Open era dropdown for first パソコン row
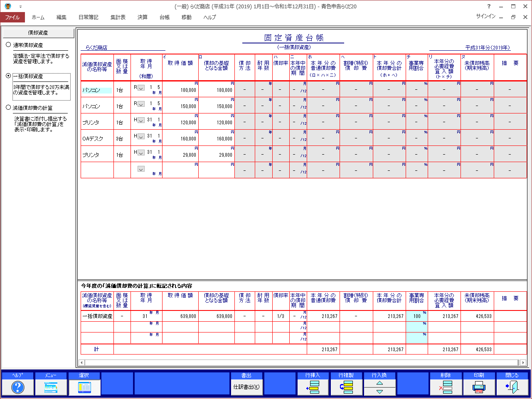Viewport: 532px width, 399px height. (141, 88)
